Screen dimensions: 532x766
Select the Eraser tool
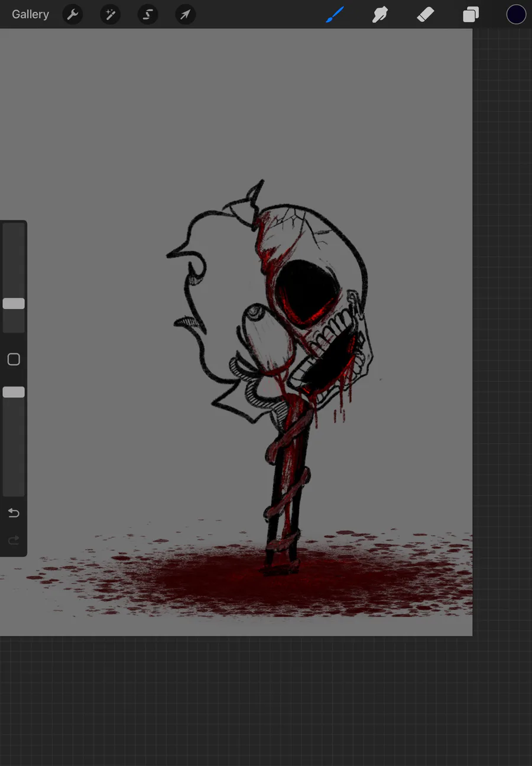[x=426, y=14]
